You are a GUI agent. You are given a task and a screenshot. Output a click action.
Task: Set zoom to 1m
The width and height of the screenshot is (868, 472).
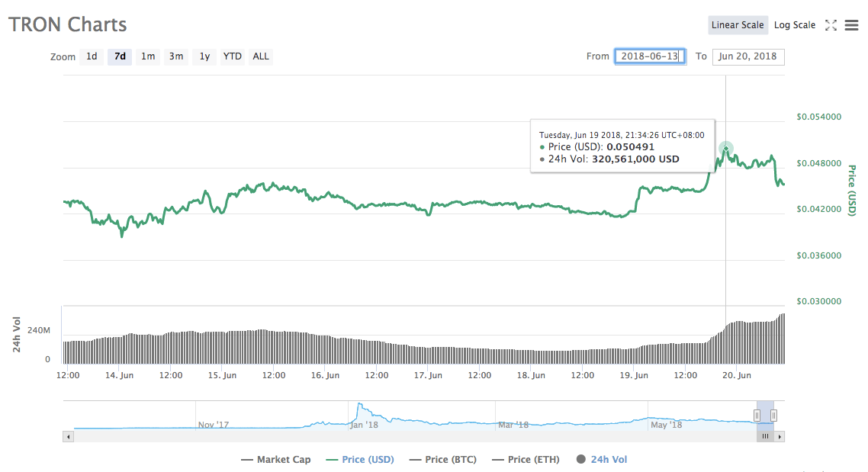148,56
